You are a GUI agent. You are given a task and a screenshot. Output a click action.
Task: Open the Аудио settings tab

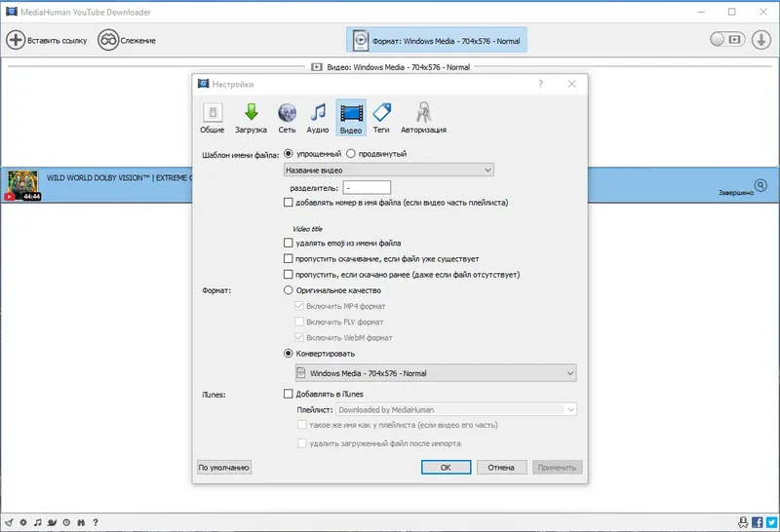pos(318,118)
